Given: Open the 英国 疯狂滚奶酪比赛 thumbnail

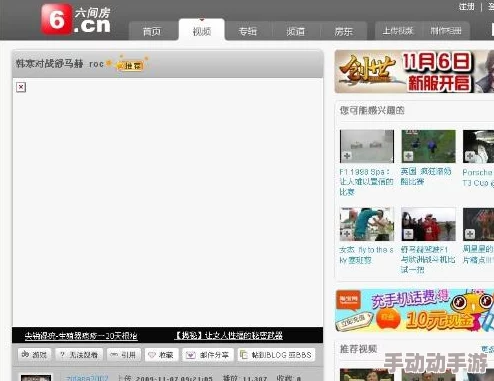Looking at the screenshot, I should click(x=428, y=146).
